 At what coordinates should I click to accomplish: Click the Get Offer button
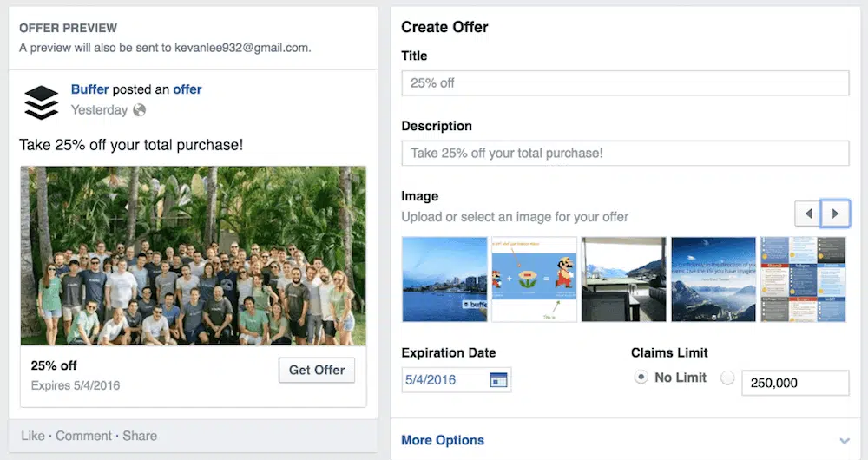pos(317,370)
